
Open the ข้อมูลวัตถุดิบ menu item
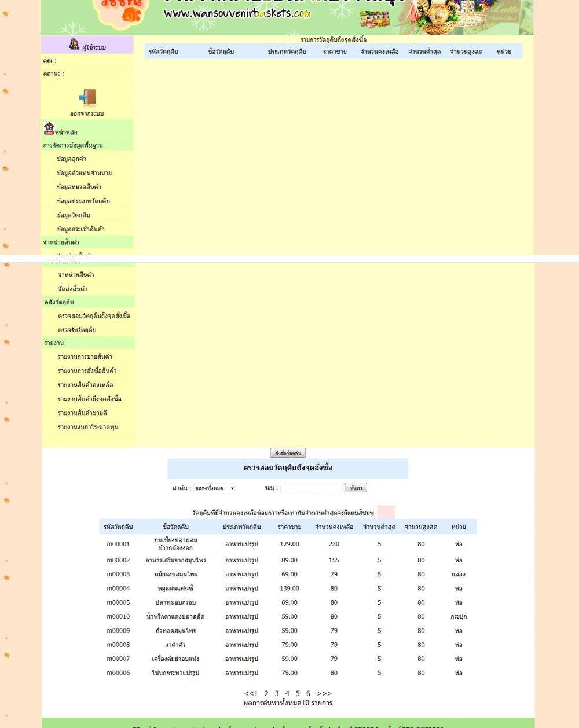[73, 215]
